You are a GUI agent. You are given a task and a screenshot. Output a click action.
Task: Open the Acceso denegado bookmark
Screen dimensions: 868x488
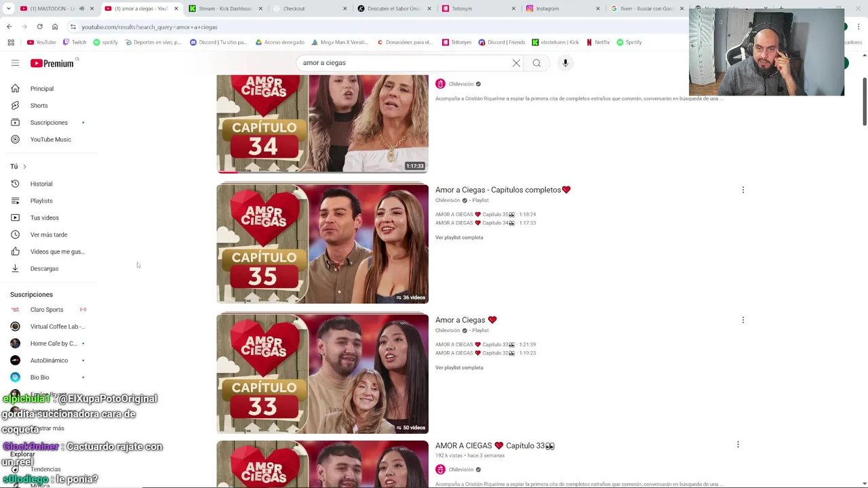click(280, 42)
